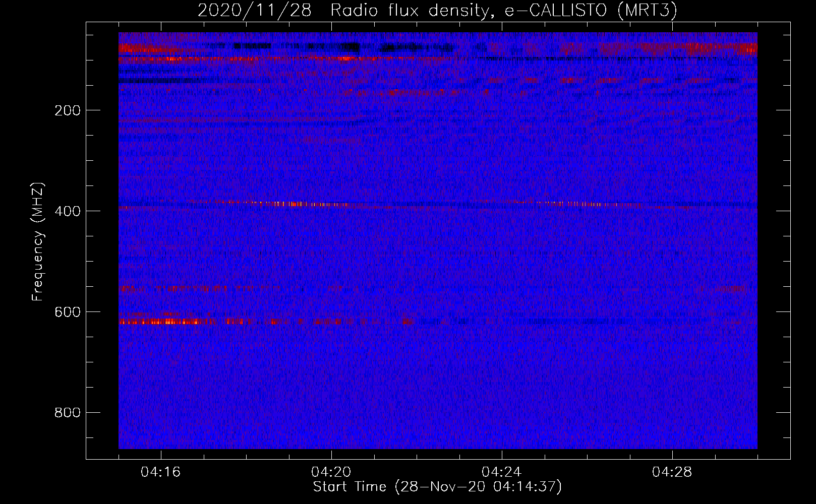Click the 04:28 time tick label

pyautogui.click(x=672, y=472)
